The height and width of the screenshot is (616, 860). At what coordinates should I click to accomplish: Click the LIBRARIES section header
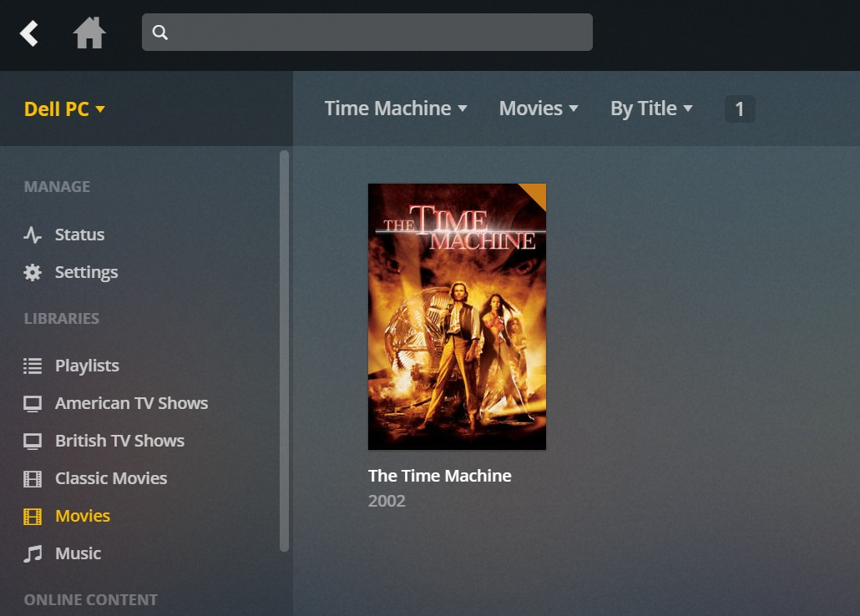(62, 319)
